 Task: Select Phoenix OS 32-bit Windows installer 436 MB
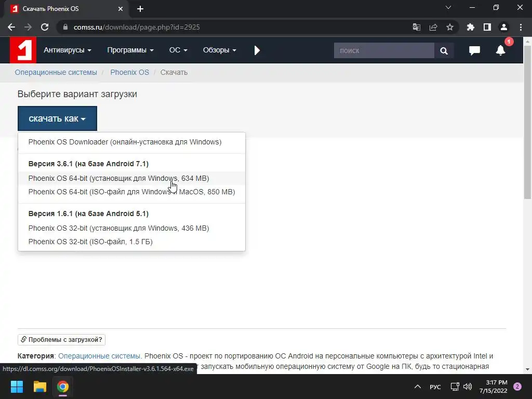tap(131, 228)
